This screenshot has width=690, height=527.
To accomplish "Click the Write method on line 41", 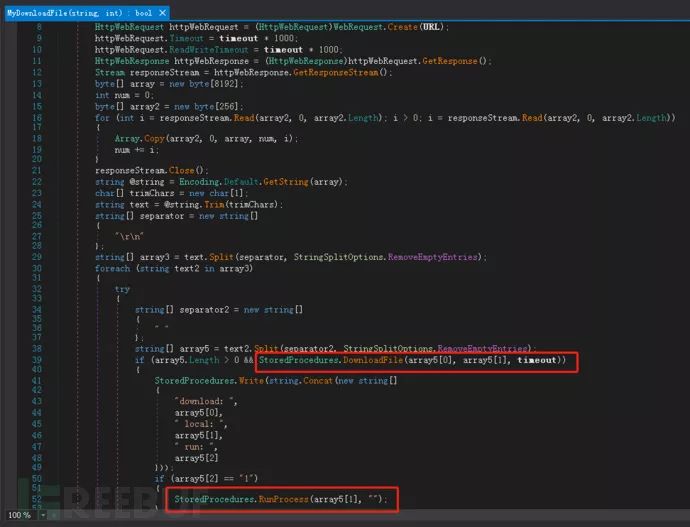I will pos(251,381).
